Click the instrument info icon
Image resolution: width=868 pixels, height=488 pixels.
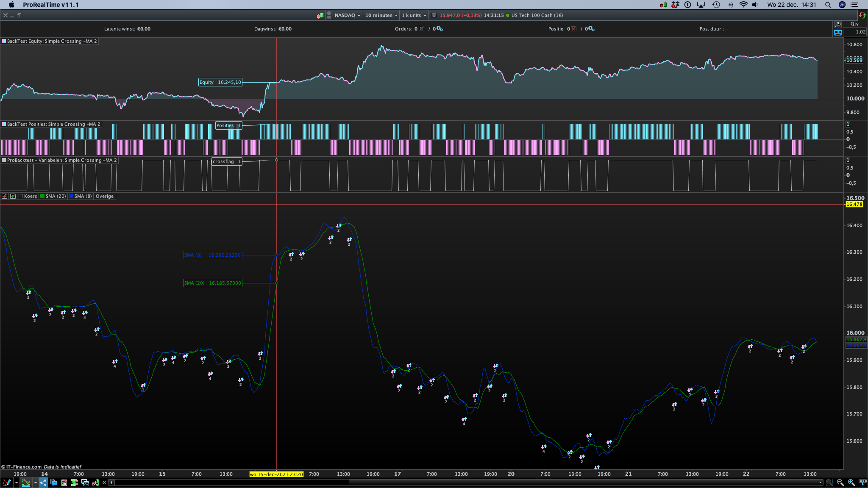(x=434, y=15)
